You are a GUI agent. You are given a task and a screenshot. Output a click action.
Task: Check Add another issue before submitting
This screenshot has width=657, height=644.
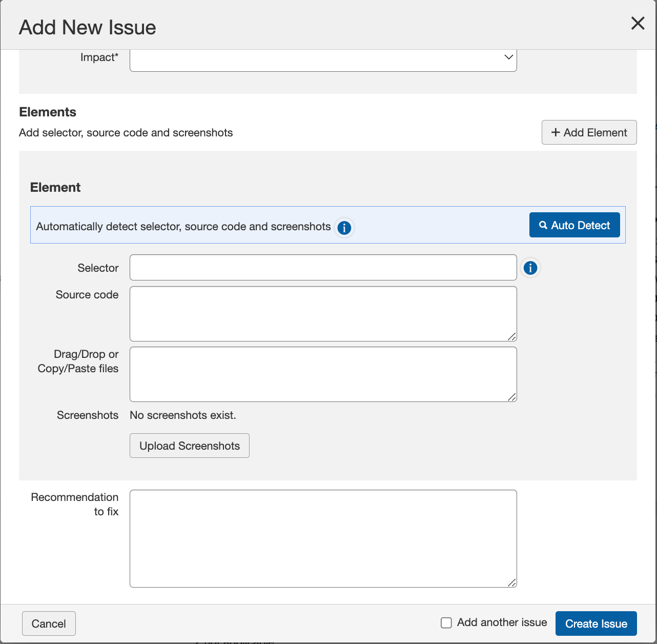point(446,622)
